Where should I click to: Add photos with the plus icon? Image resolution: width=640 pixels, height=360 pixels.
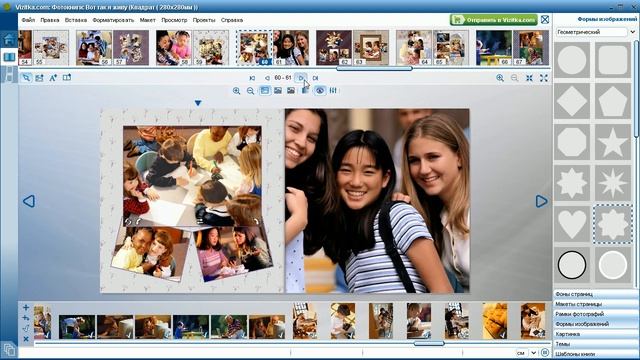(x=26, y=307)
